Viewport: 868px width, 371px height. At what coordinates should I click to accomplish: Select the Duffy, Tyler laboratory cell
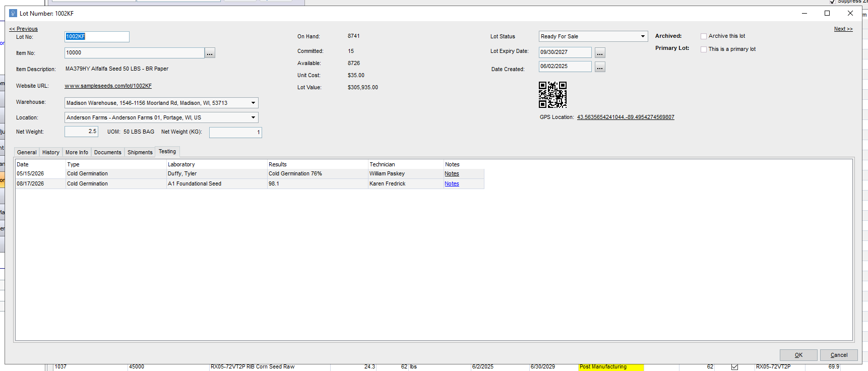point(217,173)
